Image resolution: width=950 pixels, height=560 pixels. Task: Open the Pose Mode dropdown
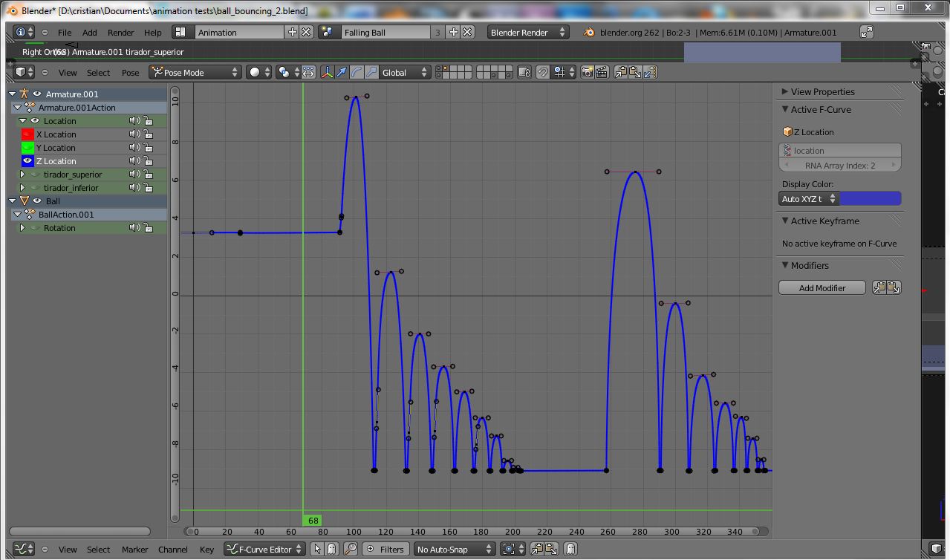(195, 72)
